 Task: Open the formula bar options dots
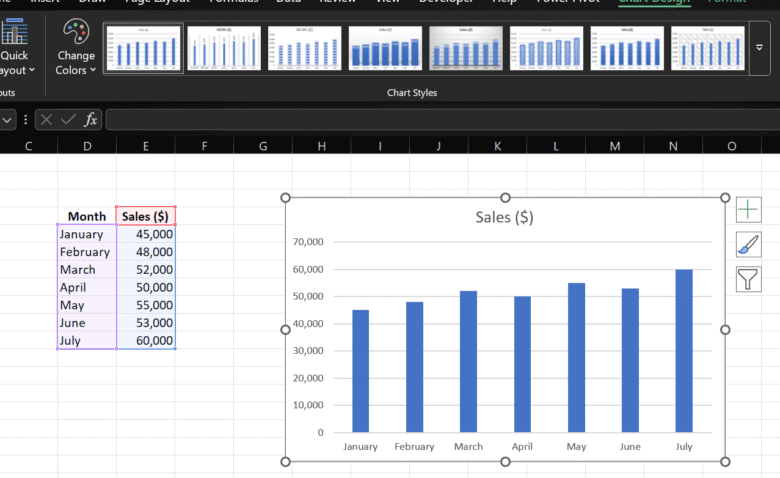coord(25,120)
